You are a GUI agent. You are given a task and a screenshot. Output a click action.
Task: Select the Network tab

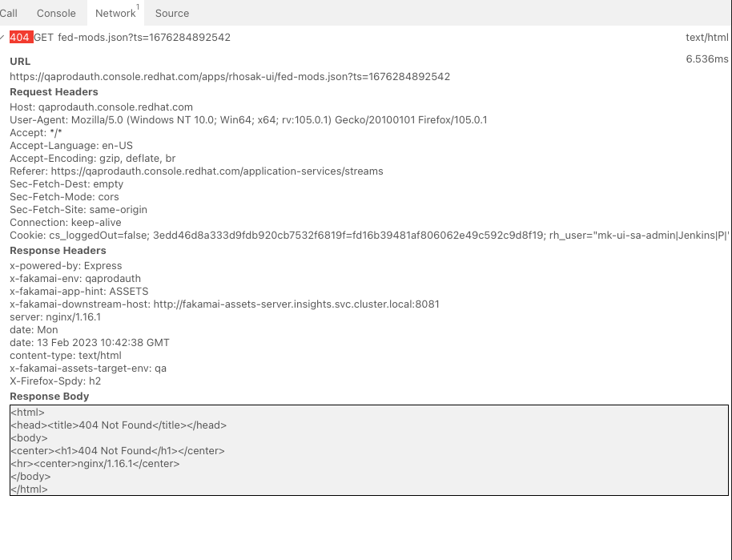pos(115,14)
